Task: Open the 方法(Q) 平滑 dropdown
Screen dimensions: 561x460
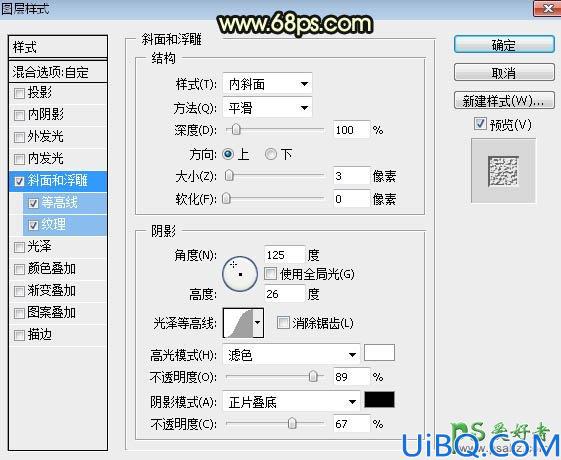Action: pyautogui.click(x=267, y=108)
